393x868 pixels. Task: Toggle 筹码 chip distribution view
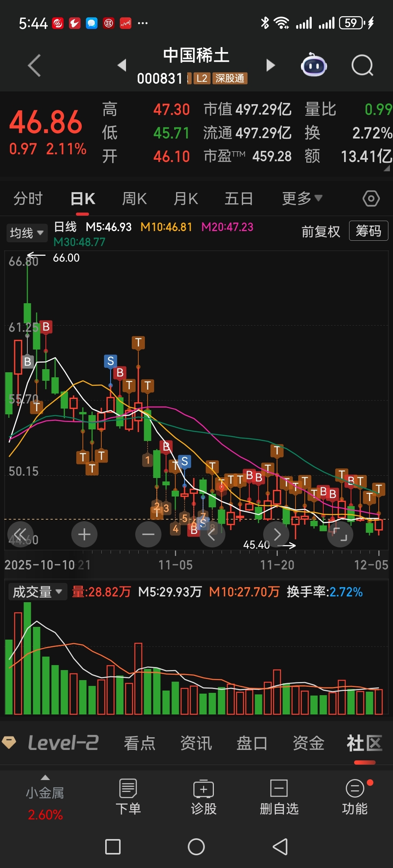(x=368, y=231)
